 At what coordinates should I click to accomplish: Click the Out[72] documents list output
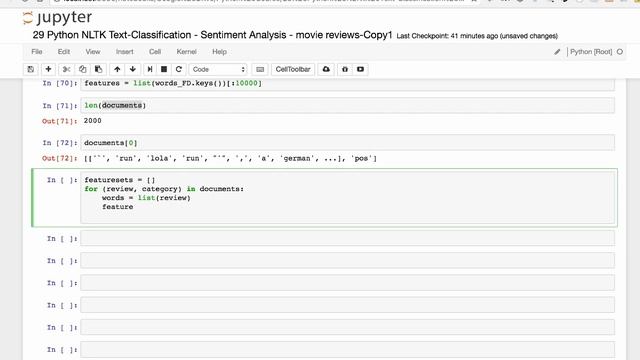(230, 158)
